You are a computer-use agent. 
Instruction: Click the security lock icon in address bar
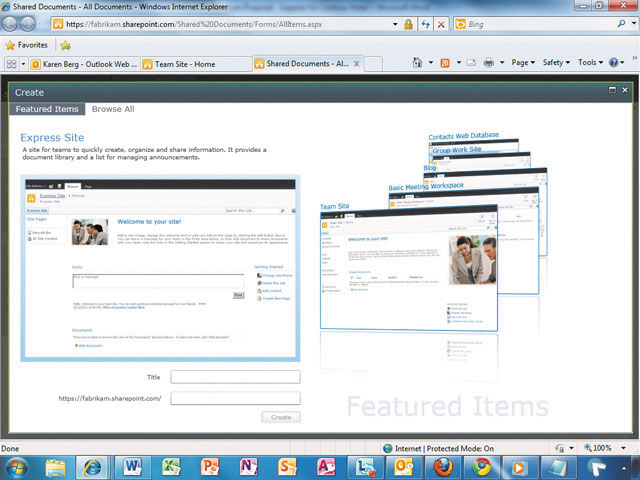point(408,24)
